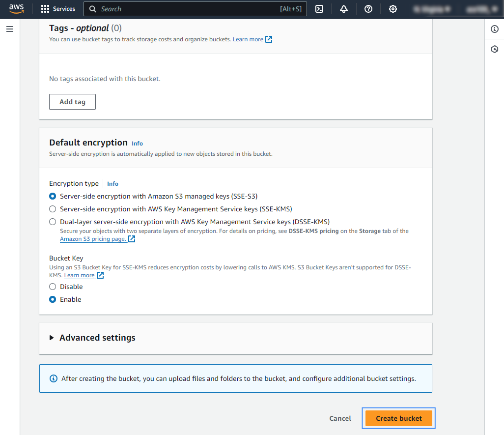Click the help question mark icon

coord(368,9)
